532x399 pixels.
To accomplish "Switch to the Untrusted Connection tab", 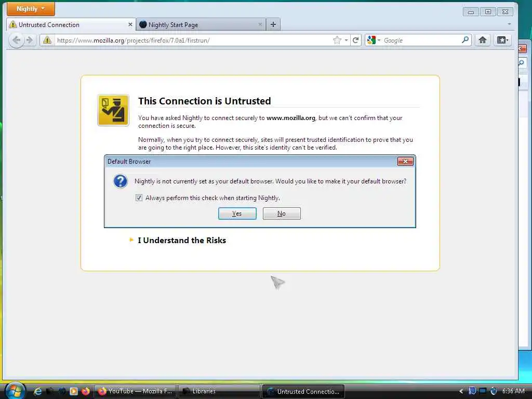I will point(71,24).
